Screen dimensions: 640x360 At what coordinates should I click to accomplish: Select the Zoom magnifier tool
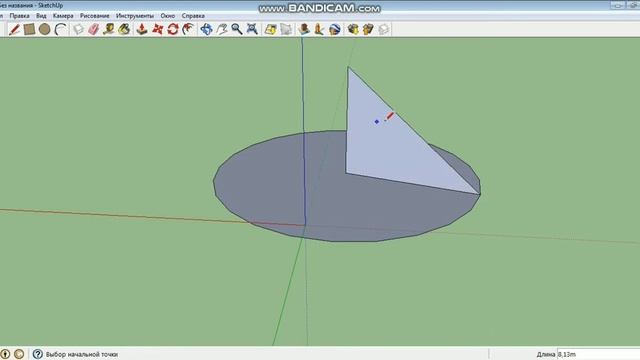[237, 29]
